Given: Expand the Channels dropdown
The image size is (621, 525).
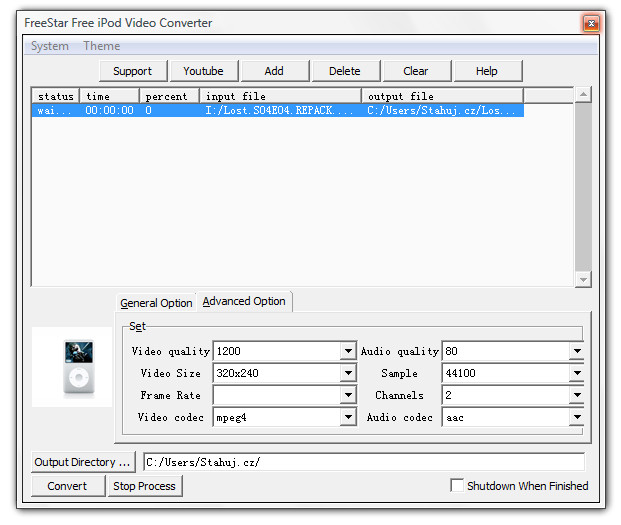Looking at the screenshot, I should 577,395.
